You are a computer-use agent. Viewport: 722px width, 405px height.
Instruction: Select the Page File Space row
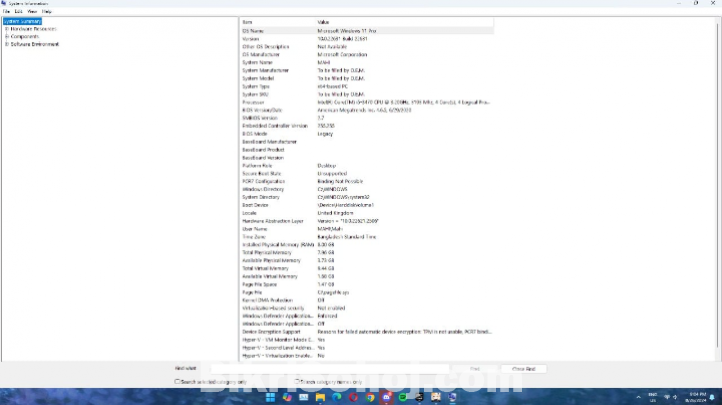pyautogui.click(x=367, y=284)
